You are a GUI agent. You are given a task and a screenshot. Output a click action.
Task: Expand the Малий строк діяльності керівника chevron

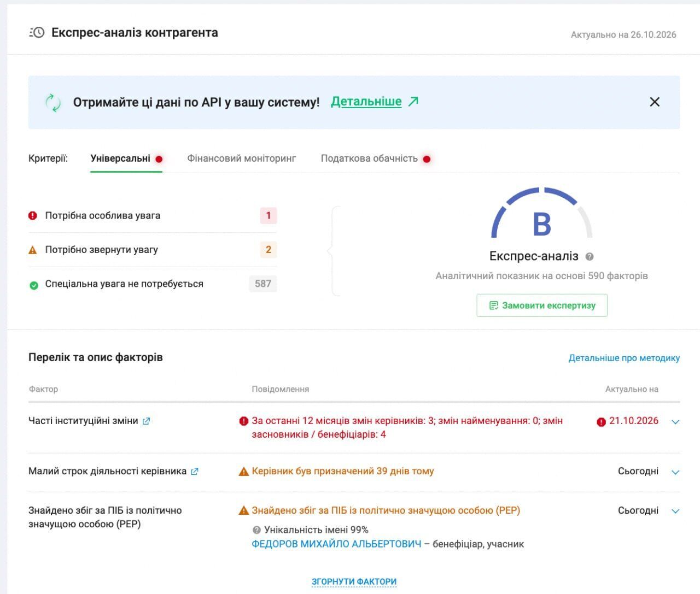tap(675, 472)
